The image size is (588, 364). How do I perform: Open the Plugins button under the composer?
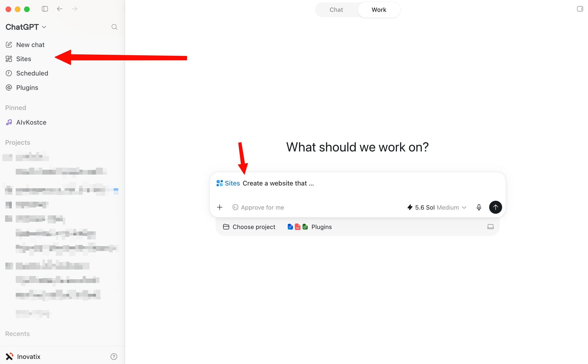pyautogui.click(x=310, y=227)
